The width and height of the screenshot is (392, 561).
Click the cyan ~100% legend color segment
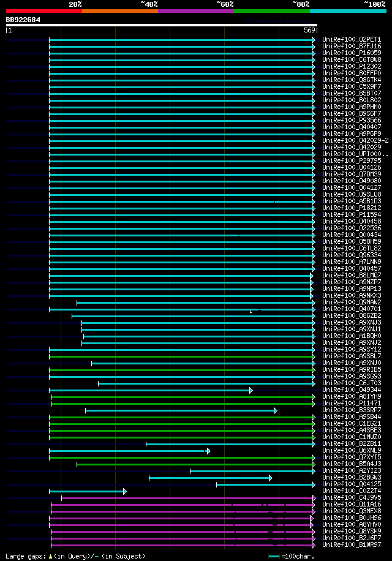349,11
